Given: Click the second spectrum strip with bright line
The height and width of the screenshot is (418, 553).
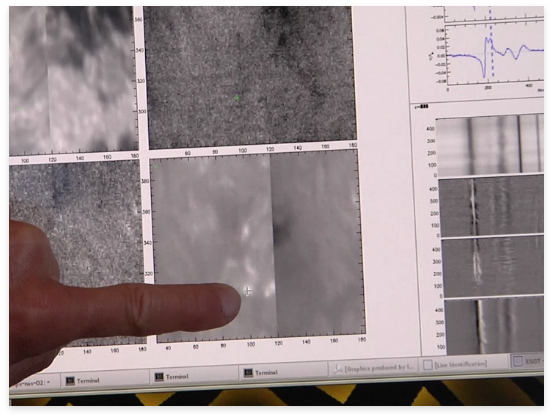Looking at the screenshot, I should click(491, 206).
